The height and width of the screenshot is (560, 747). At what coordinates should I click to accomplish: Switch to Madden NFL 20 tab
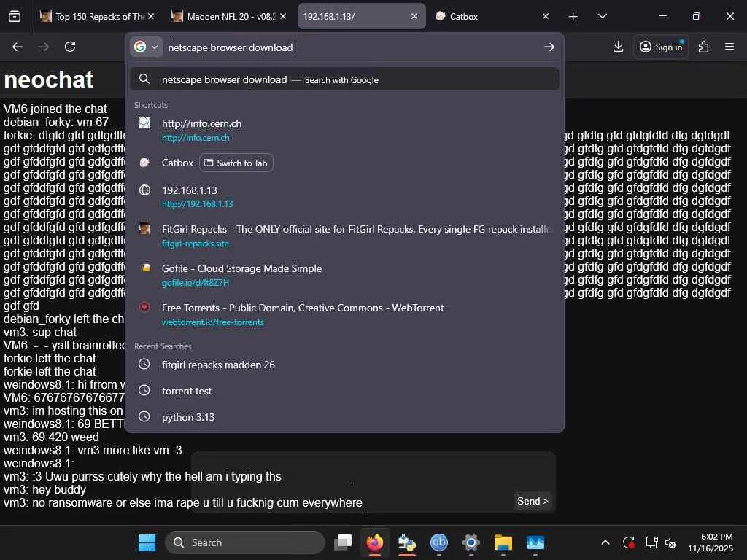point(228,16)
